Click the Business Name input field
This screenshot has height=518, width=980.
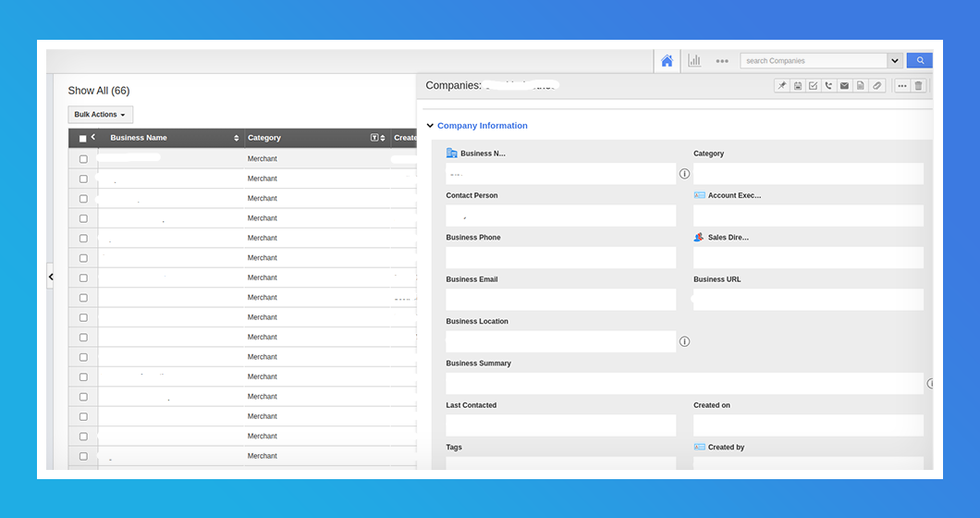click(x=560, y=174)
